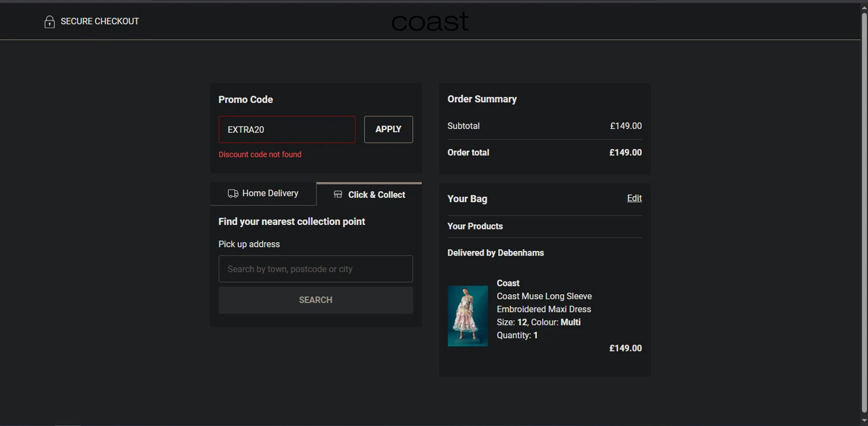The height and width of the screenshot is (426, 868).
Task: Click the product price £149.00 in bag
Action: tap(626, 349)
